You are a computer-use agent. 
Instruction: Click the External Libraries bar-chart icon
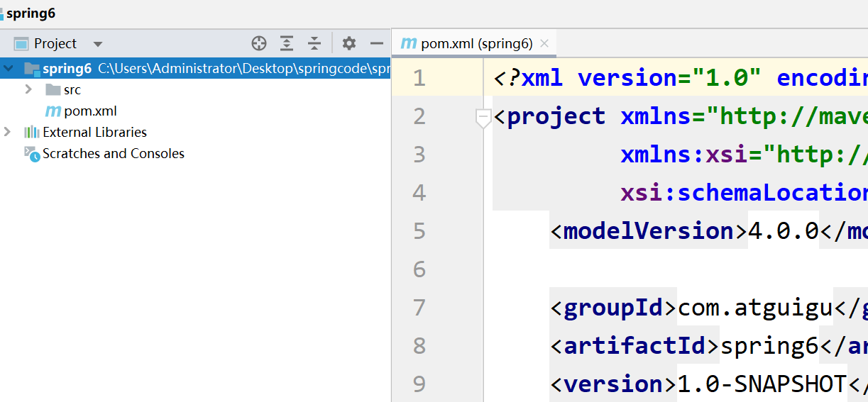(31, 132)
